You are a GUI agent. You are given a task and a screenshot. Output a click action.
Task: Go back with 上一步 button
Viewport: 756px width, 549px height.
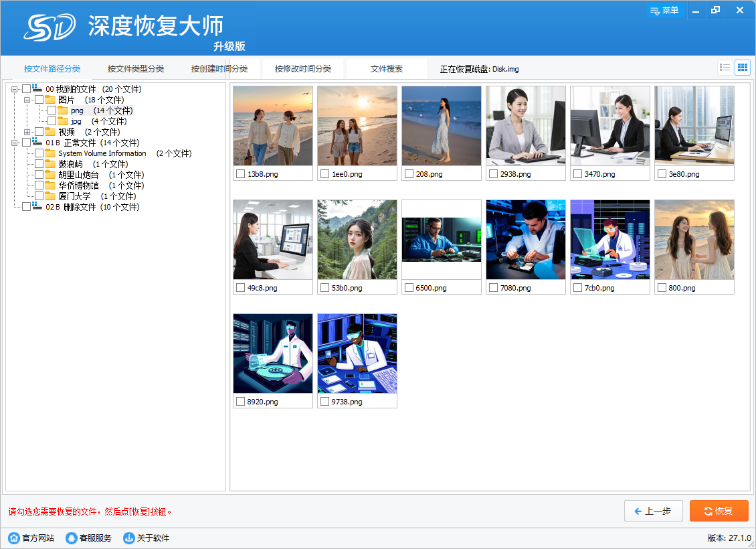click(653, 511)
